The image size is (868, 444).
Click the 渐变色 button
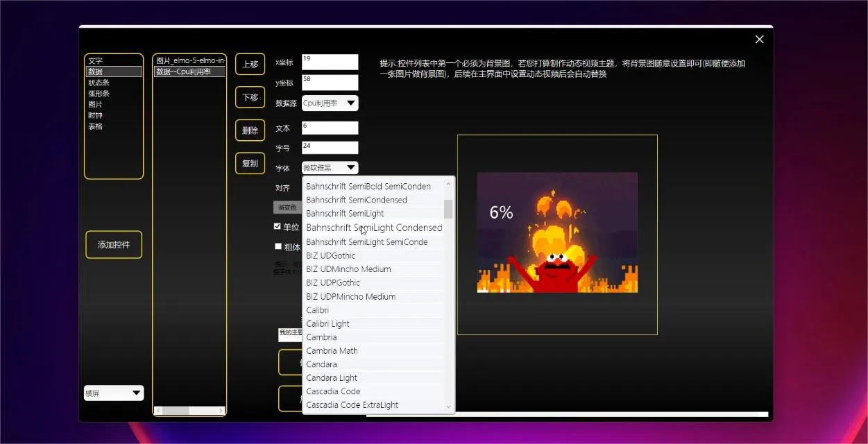(287, 207)
